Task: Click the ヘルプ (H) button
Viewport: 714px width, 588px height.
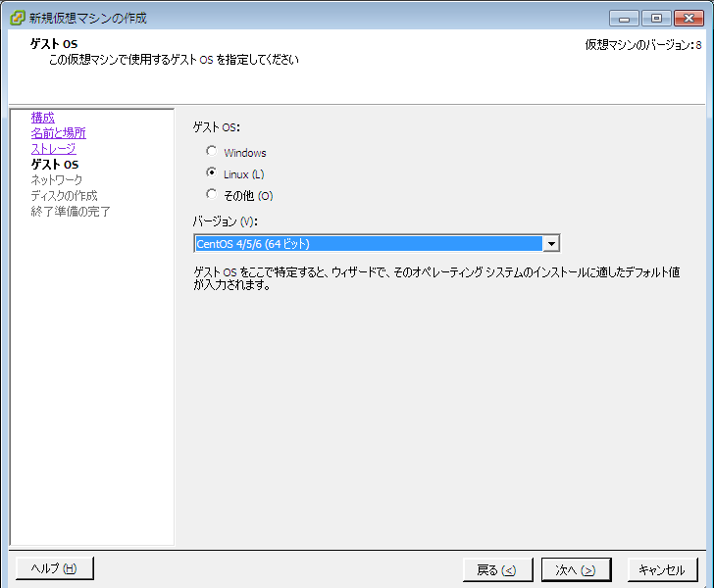Action: [x=55, y=568]
